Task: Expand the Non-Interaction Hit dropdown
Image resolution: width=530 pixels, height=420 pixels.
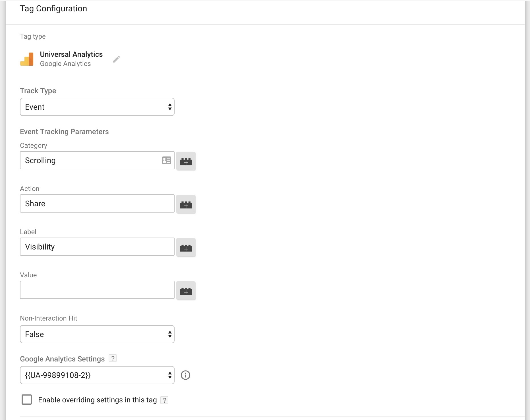Action: click(97, 334)
